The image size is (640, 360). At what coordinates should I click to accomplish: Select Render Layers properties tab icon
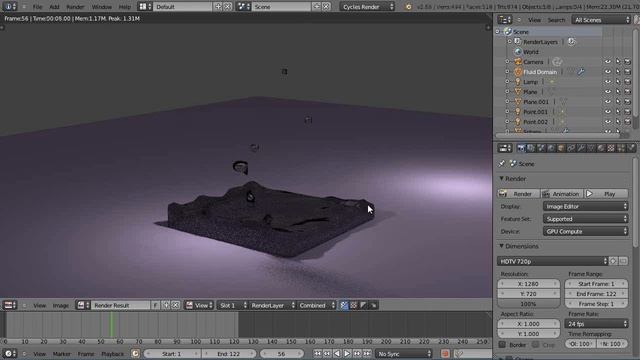click(x=531, y=148)
